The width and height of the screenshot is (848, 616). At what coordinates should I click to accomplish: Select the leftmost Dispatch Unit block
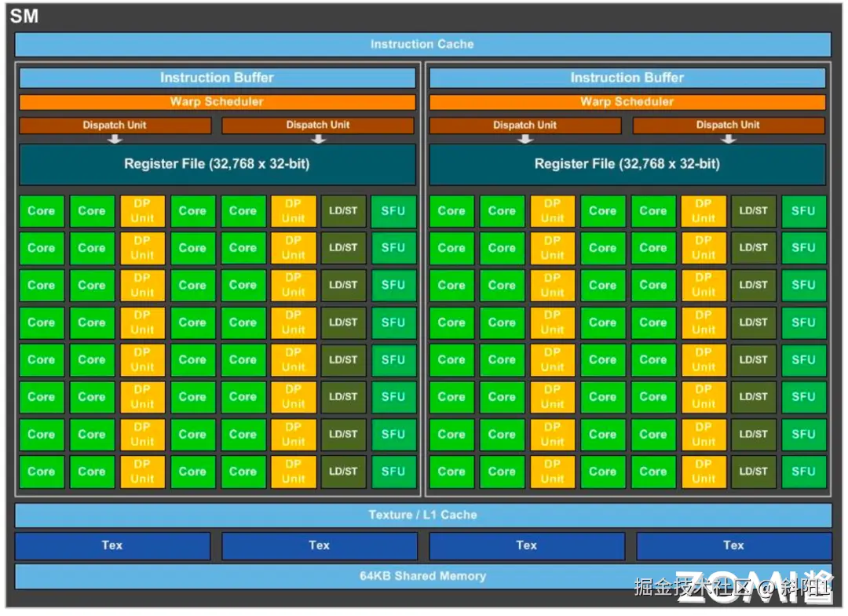tap(115, 126)
